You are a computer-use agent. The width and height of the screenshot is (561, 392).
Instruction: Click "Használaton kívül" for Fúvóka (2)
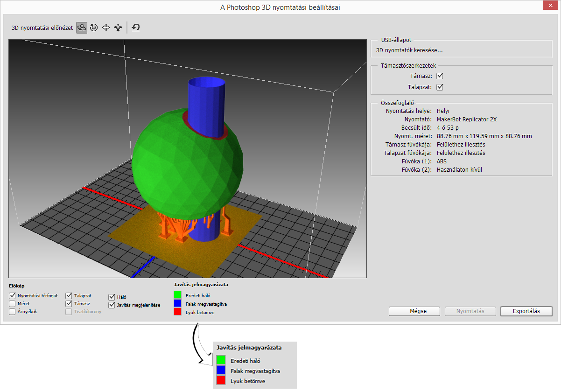459,170
